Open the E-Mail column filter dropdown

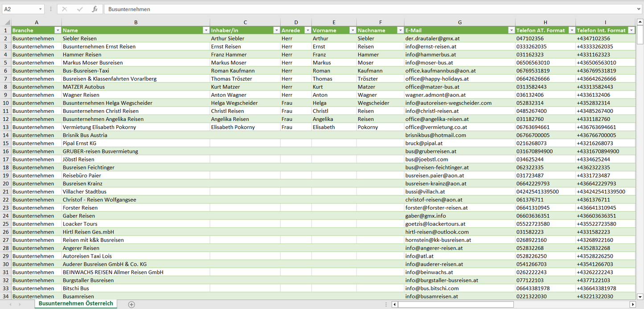511,30
